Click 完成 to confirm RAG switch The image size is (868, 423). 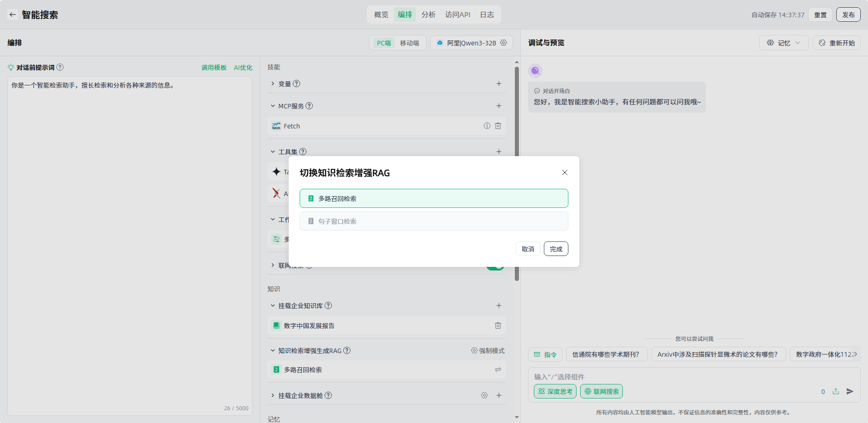(556, 249)
